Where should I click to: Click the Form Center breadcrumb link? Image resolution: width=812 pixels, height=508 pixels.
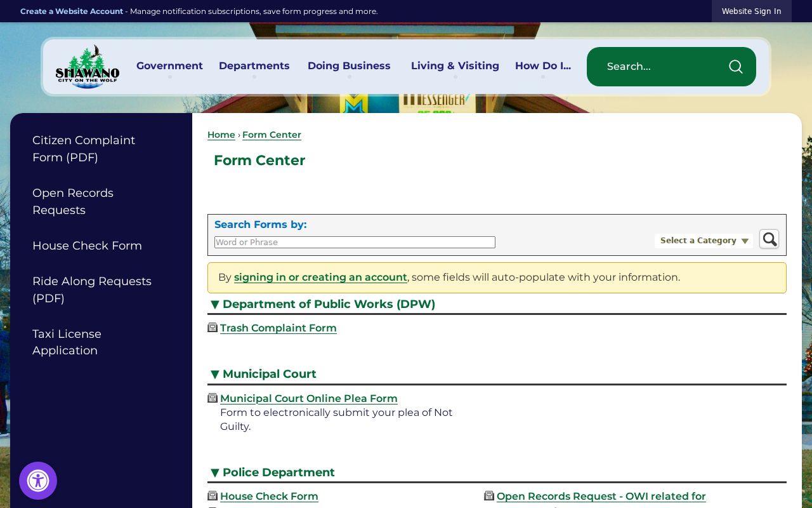[272, 135]
